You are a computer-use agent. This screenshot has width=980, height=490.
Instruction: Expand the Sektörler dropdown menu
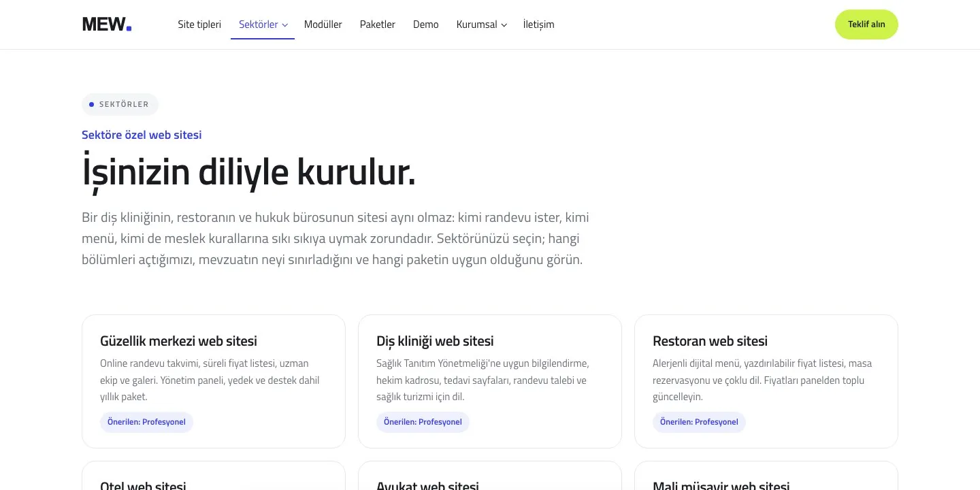[263, 24]
